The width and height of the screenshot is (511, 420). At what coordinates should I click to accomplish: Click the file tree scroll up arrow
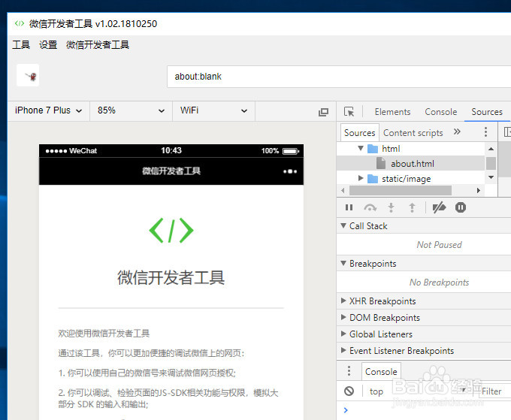click(491, 149)
